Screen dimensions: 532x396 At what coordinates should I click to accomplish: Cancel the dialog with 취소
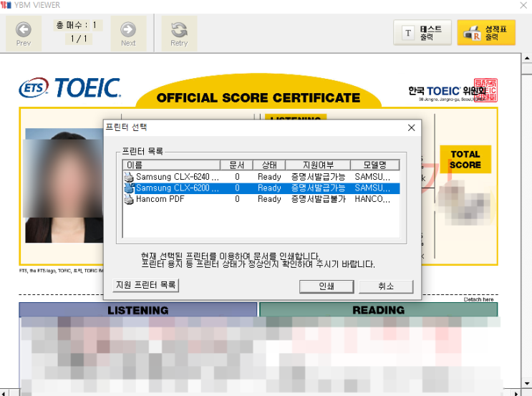click(x=386, y=286)
